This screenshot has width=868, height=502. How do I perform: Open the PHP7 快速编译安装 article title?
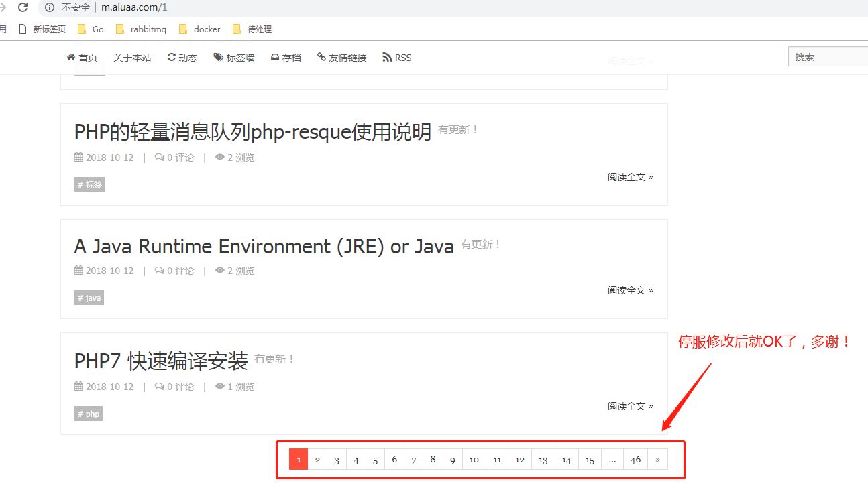(x=161, y=361)
